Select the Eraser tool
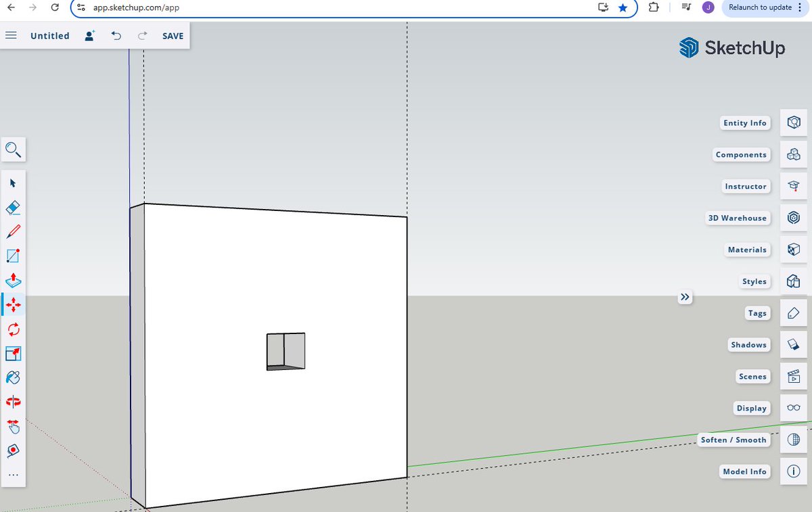This screenshot has height=512, width=812. tap(14, 207)
